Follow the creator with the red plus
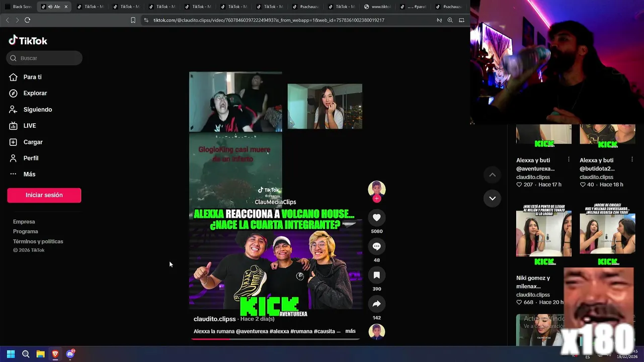 (376, 199)
